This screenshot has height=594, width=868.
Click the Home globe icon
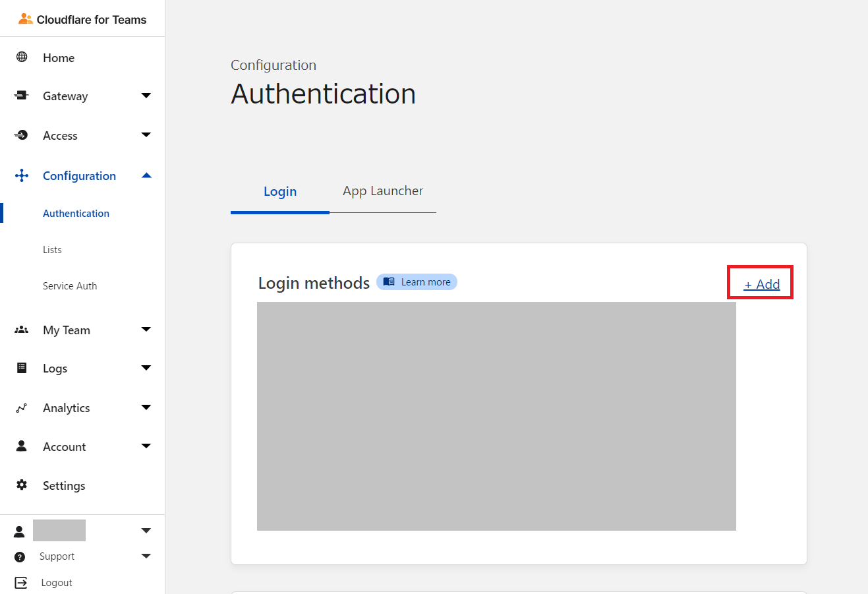pos(22,57)
